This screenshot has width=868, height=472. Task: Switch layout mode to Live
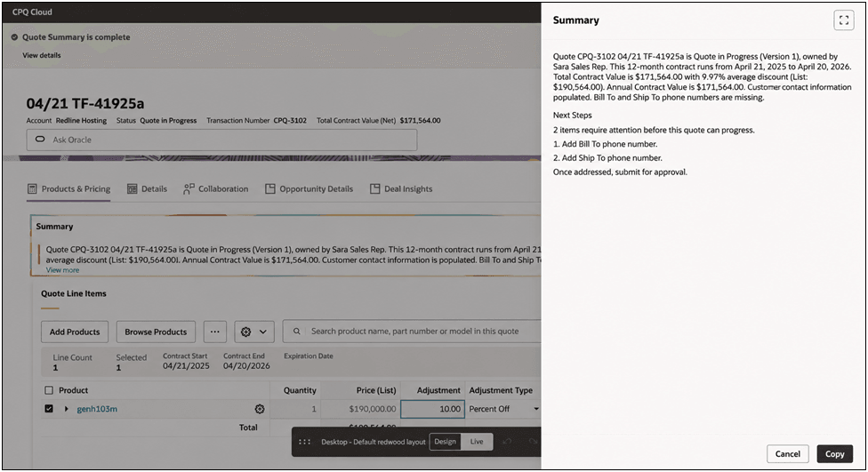click(477, 442)
